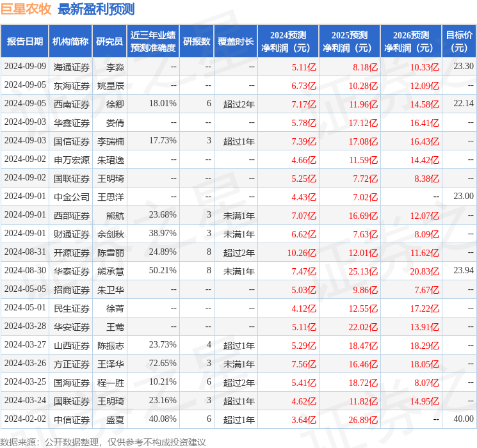This screenshot has width=477, height=448.
Task: Click the date 2024-09-09
Action: 25,66
